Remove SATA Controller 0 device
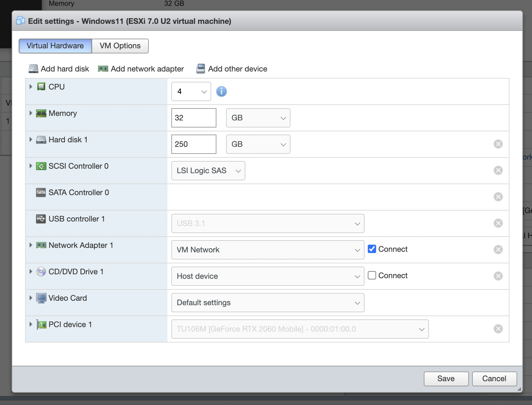The width and height of the screenshot is (532, 405). 498,197
